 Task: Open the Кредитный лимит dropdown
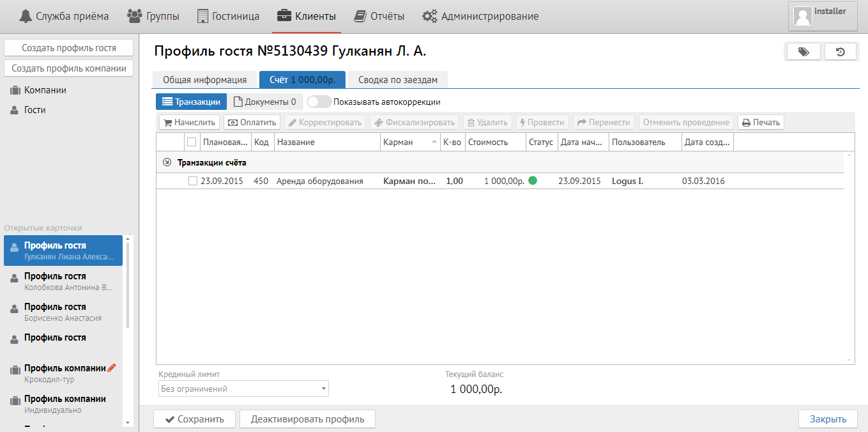(x=243, y=389)
